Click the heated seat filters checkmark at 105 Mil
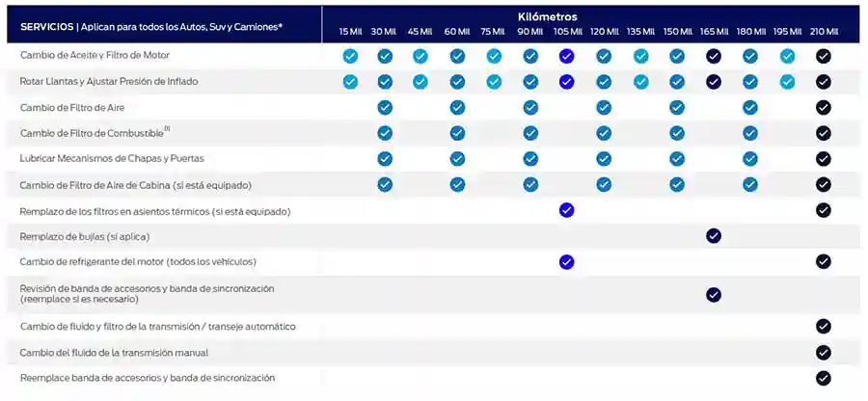This screenshot has width=868, height=401. [567, 210]
